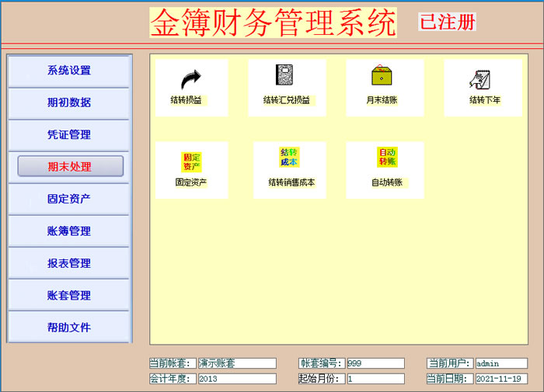Click the 自动转账 text label
Image resolution: width=544 pixels, height=392 pixels.
click(x=387, y=182)
